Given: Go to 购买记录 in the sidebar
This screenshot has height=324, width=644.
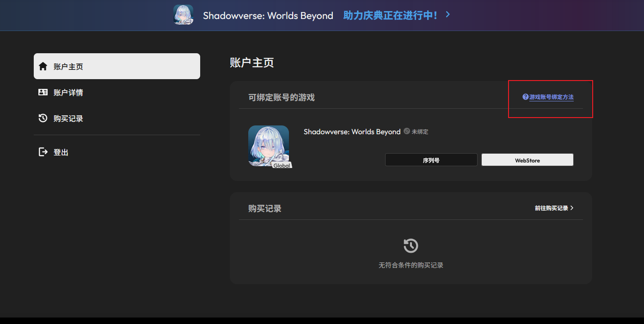Looking at the screenshot, I should (x=117, y=118).
